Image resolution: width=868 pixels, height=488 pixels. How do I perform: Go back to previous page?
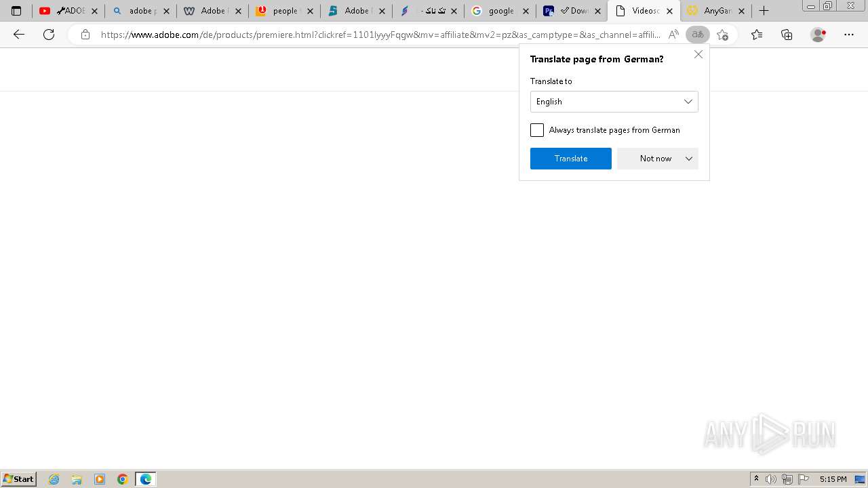click(19, 35)
